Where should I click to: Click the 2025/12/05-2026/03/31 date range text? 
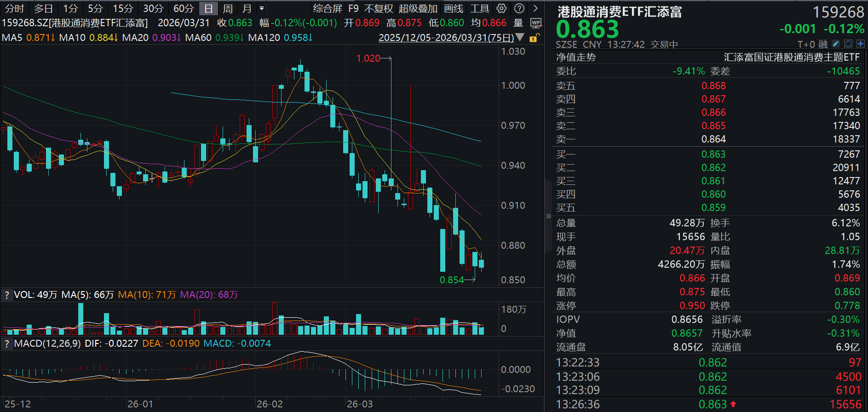446,38
